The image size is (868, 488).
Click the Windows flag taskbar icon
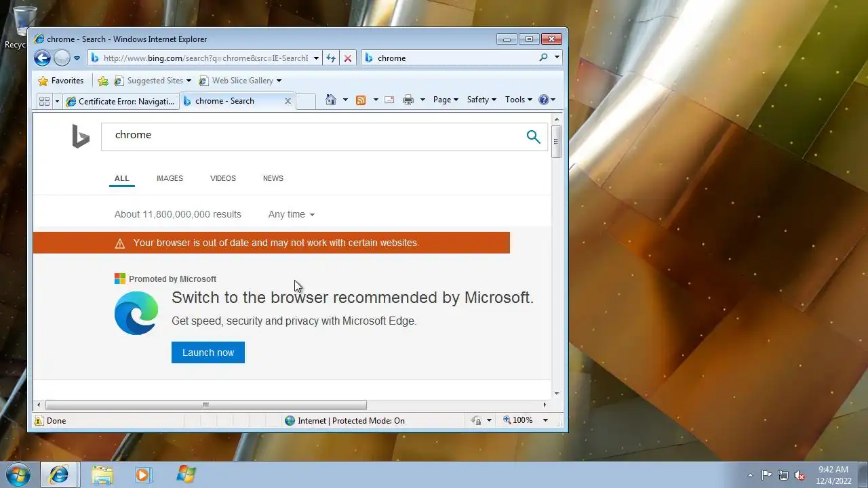coord(186,474)
